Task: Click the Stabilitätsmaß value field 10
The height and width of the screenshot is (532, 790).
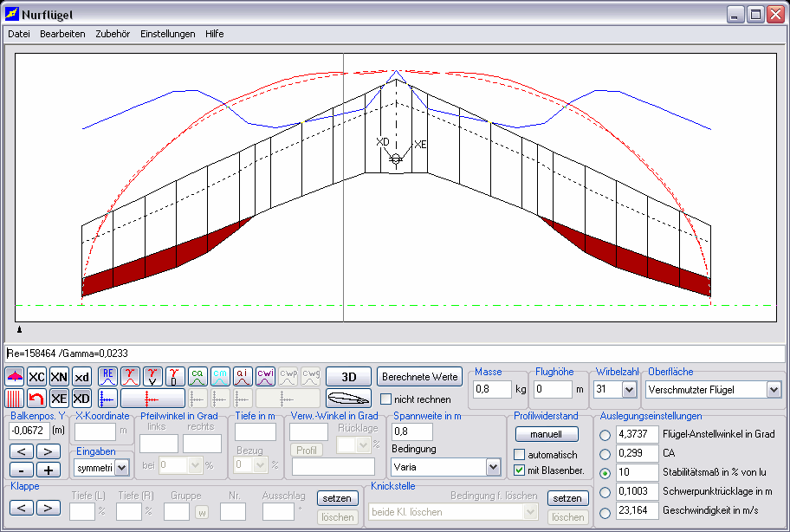Action: (x=638, y=472)
